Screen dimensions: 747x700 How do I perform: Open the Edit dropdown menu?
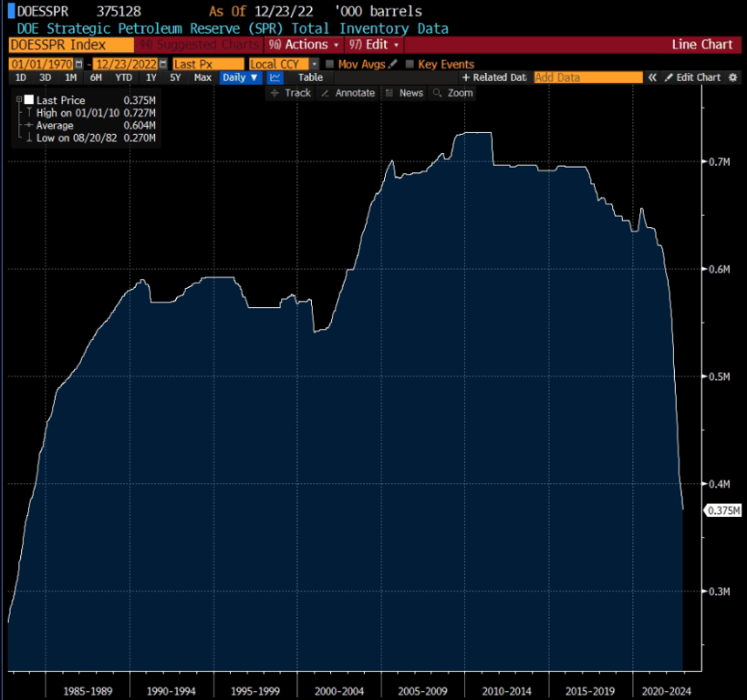click(x=374, y=45)
